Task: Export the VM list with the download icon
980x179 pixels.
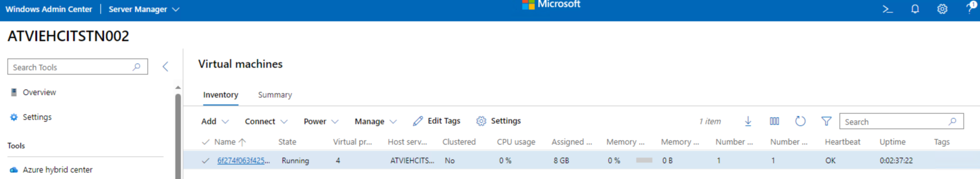Action: click(748, 121)
